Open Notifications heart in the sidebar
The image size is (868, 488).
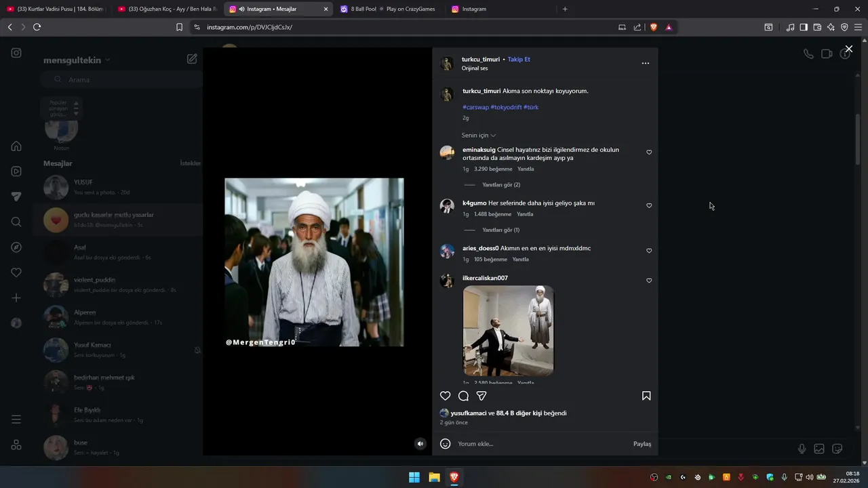point(16,272)
